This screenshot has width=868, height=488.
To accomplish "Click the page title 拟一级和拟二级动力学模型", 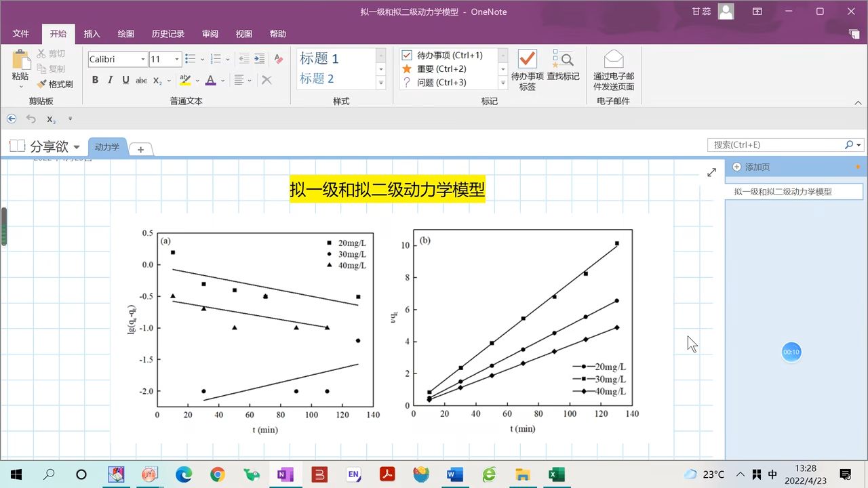I will 387,190.
